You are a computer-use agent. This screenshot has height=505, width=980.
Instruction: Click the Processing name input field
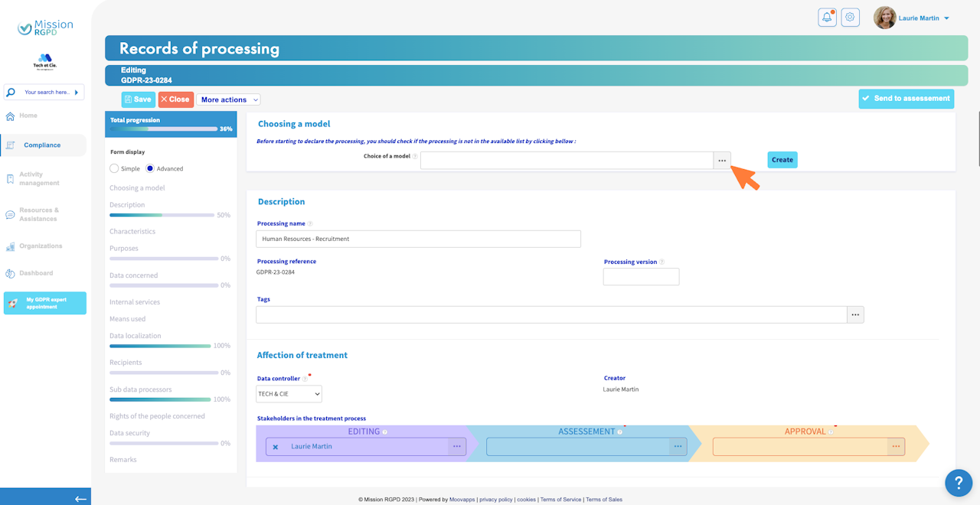click(418, 239)
